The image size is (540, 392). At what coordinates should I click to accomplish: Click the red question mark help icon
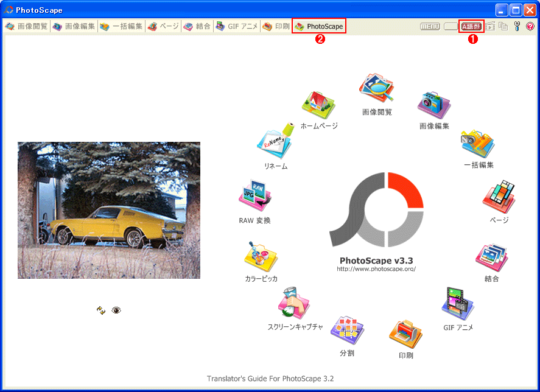click(x=530, y=26)
